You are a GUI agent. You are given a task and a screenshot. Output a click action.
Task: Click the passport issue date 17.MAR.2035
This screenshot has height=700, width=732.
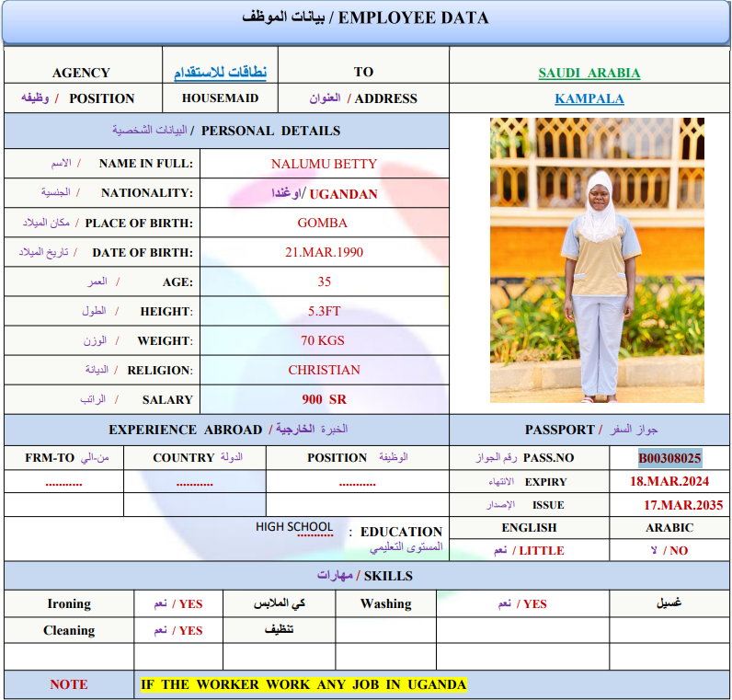point(682,505)
